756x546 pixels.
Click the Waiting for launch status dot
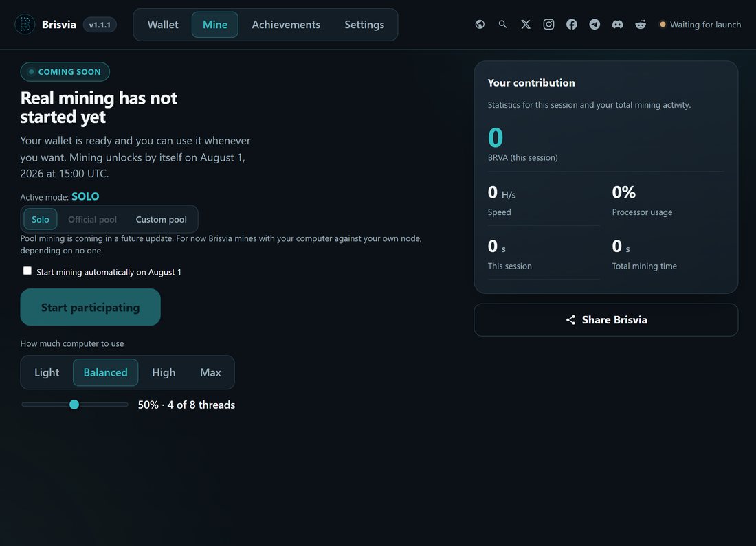pyautogui.click(x=663, y=24)
